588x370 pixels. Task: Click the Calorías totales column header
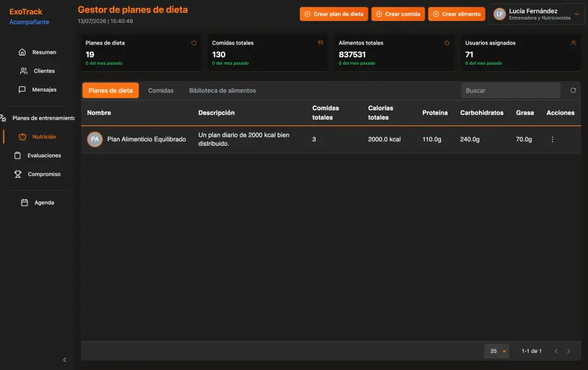[381, 112]
